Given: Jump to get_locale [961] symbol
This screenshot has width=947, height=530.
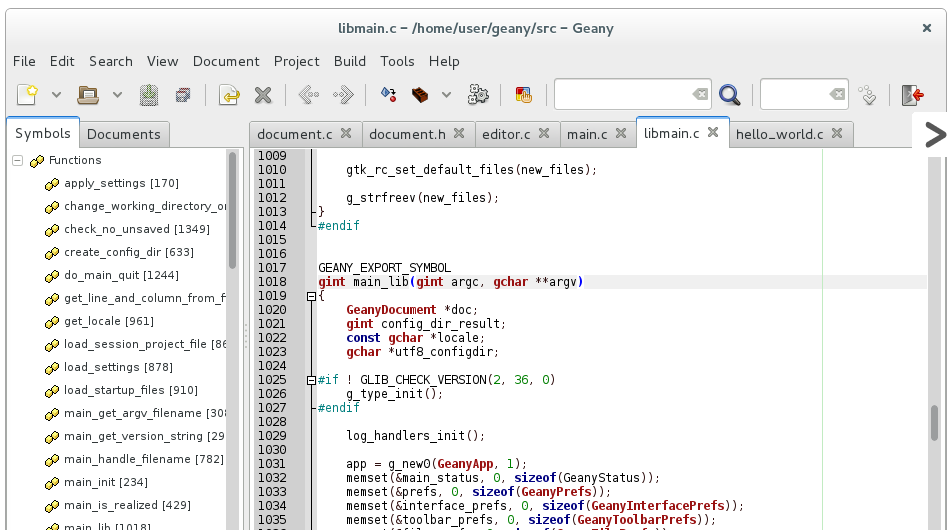Looking at the screenshot, I should click(x=109, y=321).
